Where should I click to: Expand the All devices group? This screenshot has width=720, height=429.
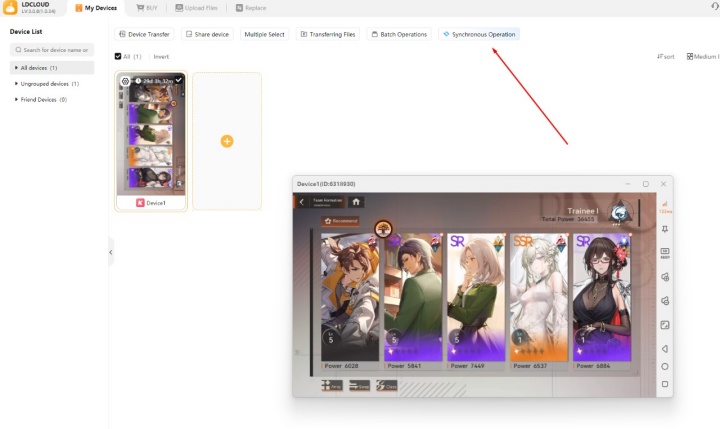point(16,68)
